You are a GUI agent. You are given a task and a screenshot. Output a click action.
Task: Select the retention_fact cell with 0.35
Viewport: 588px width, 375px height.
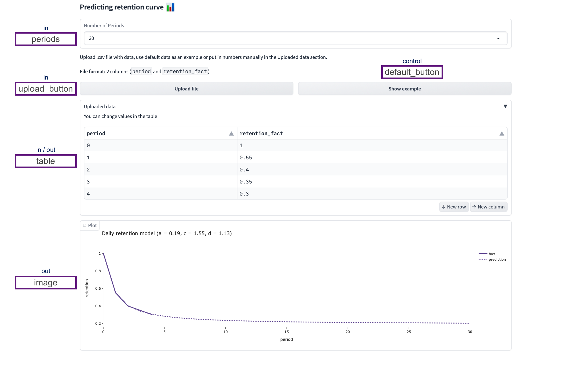click(x=372, y=182)
